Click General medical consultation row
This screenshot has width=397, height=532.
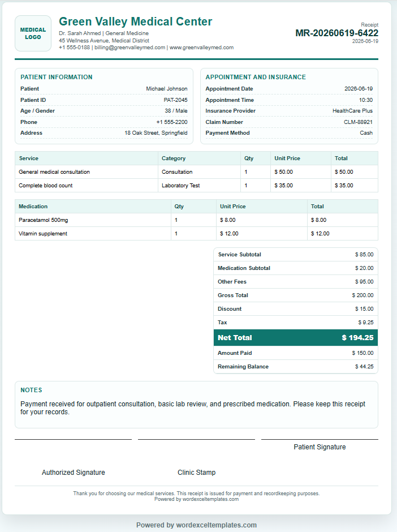pyautogui.click(x=196, y=172)
